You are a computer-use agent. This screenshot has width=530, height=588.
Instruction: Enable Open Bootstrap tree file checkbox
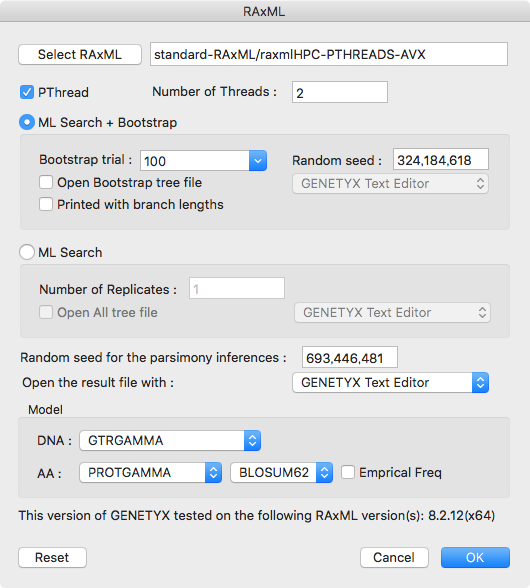coord(46,183)
